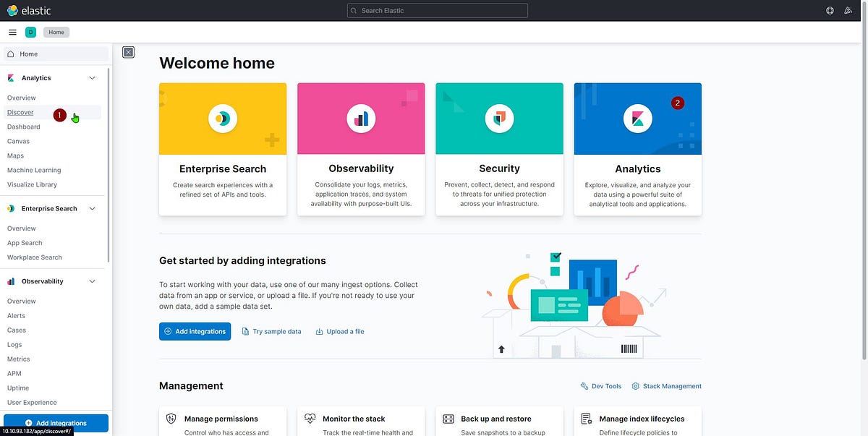The height and width of the screenshot is (436, 868).
Task: Click the Add integrations button
Action: (195, 331)
